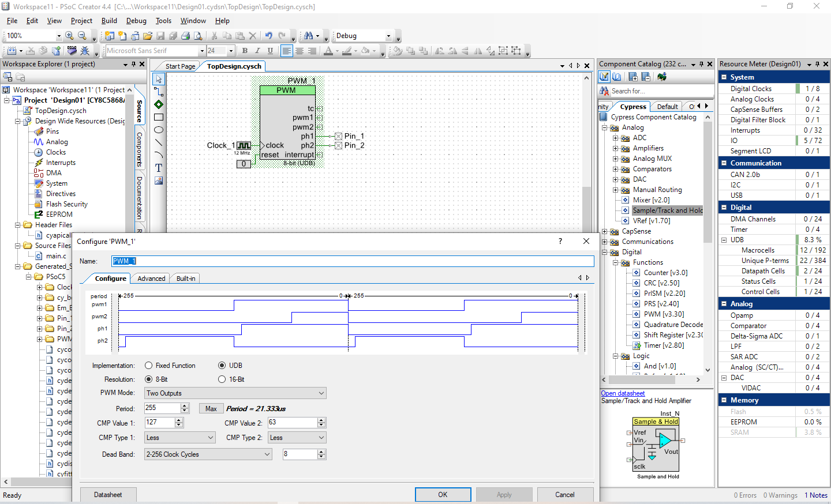Click the Program chip icon

[72, 51]
